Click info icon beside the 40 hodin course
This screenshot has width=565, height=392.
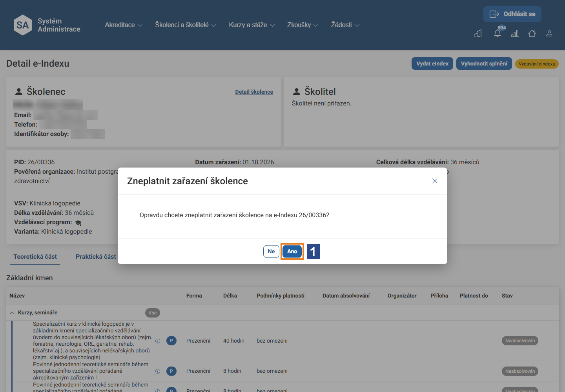[158, 341]
